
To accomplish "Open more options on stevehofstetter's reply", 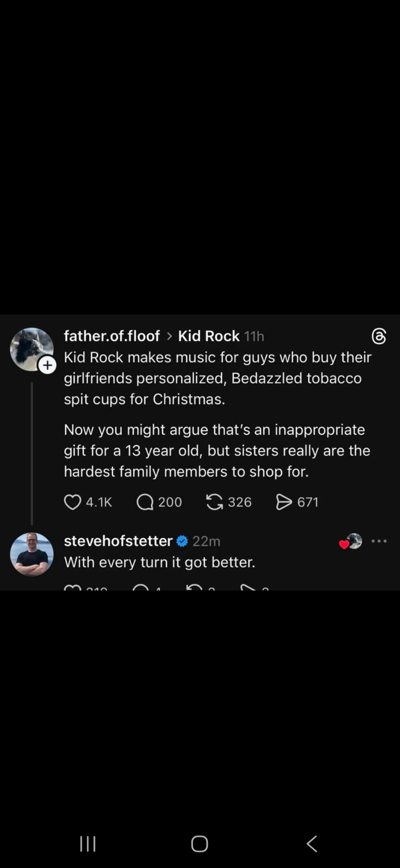I will pos(379,541).
